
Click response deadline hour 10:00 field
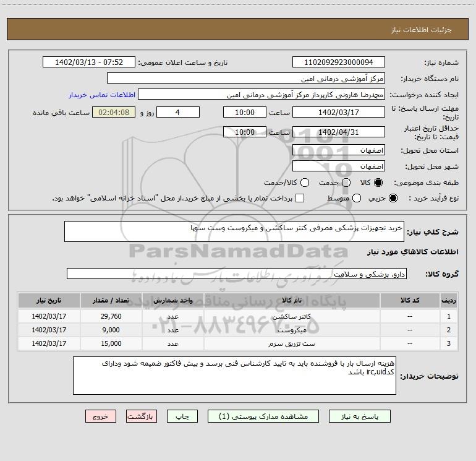point(245,112)
